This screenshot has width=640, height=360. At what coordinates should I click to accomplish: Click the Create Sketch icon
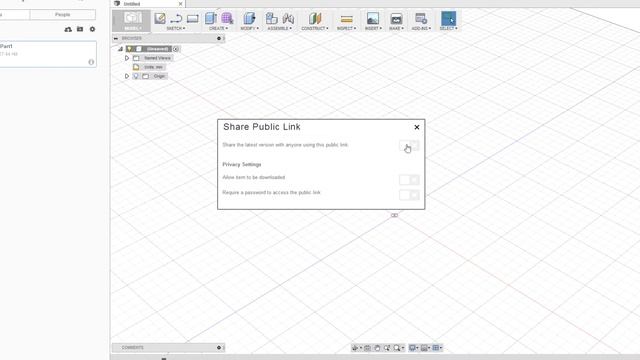(x=160, y=18)
